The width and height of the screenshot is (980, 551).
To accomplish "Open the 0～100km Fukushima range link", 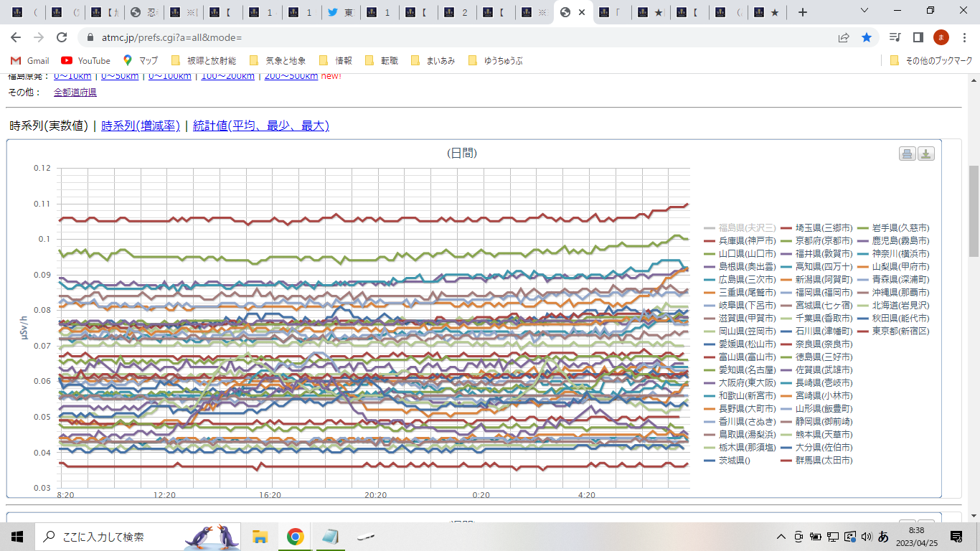I will [x=170, y=76].
